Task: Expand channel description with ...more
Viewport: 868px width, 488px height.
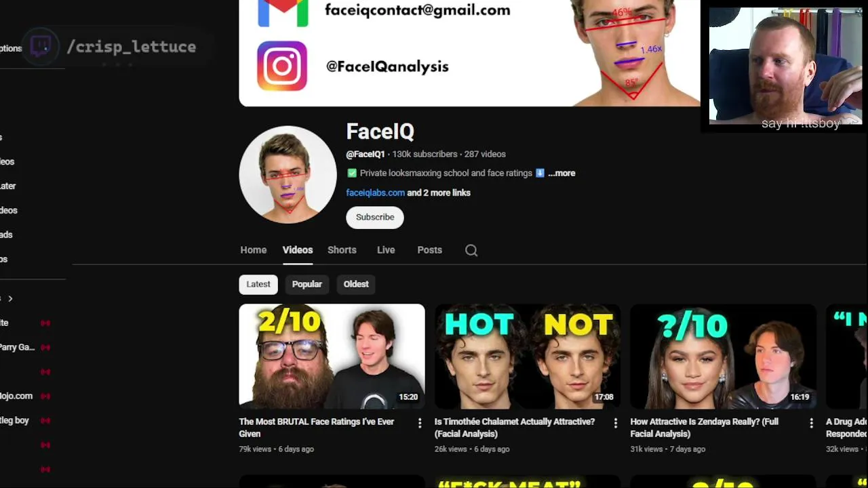Action: pyautogui.click(x=561, y=173)
